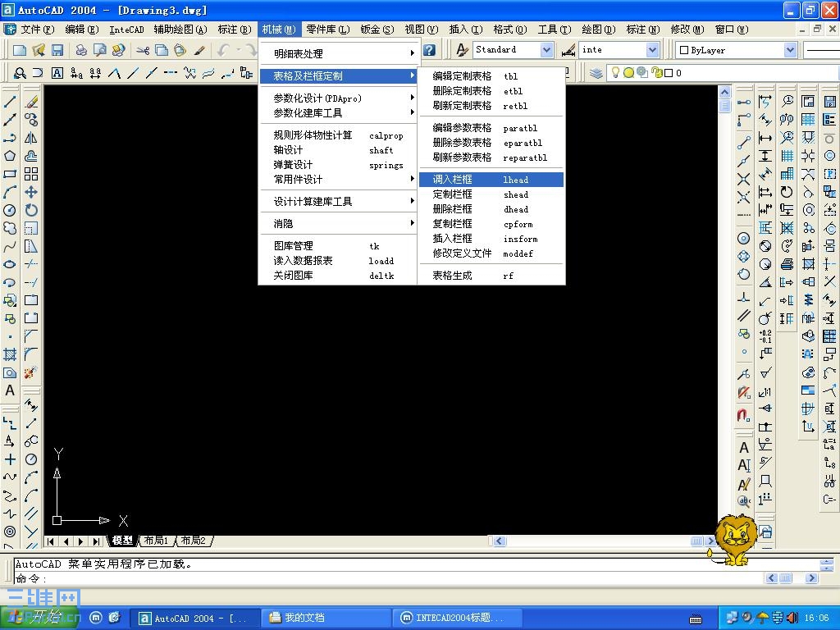Switch to the 布局1 layout tab

[x=156, y=541]
